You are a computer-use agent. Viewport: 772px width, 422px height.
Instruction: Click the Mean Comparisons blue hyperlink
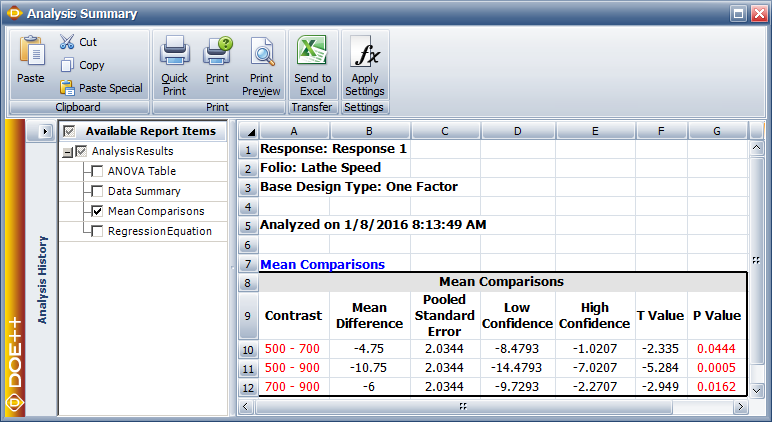322,265
